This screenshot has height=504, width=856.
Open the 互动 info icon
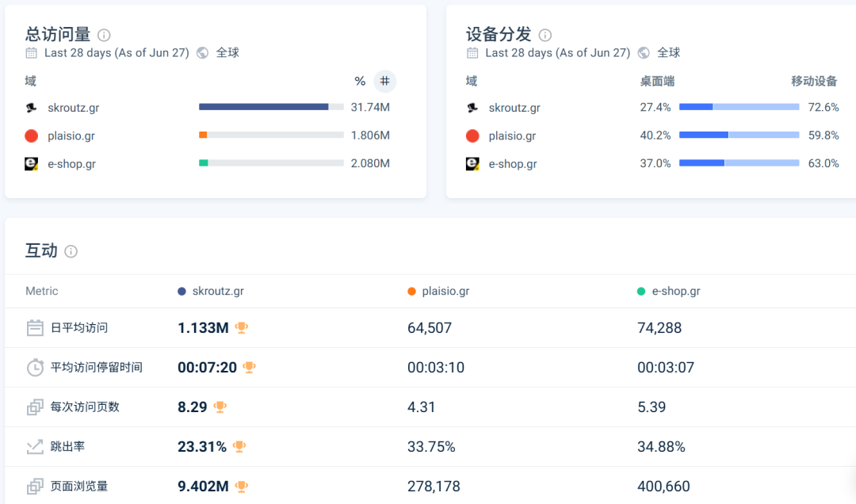[x=71, y=252]
